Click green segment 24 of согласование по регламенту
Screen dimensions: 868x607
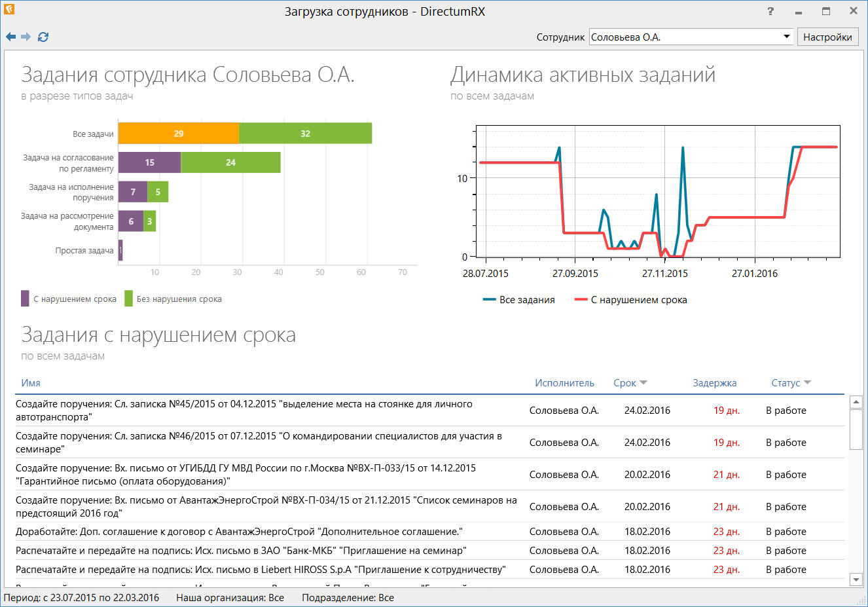230,162
